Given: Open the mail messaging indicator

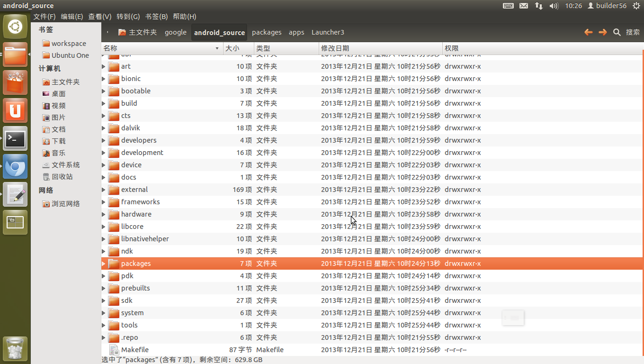Looking at the screenshot, I should [523, 6].
